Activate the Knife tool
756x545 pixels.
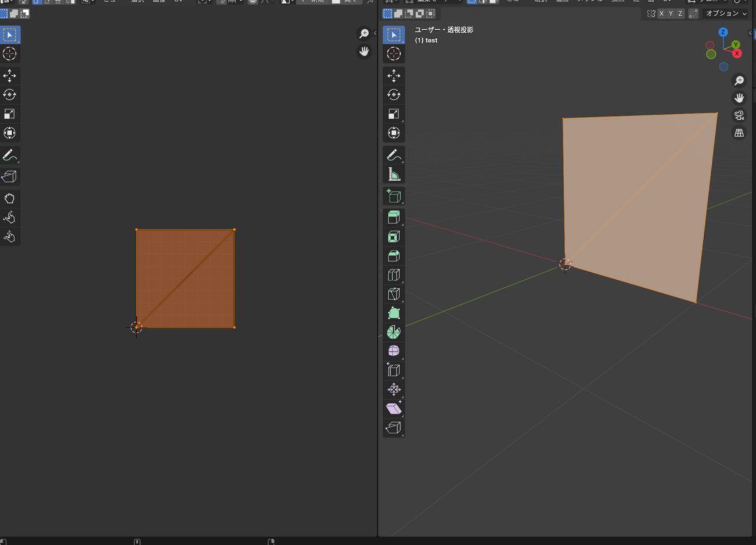coord(394,294)
